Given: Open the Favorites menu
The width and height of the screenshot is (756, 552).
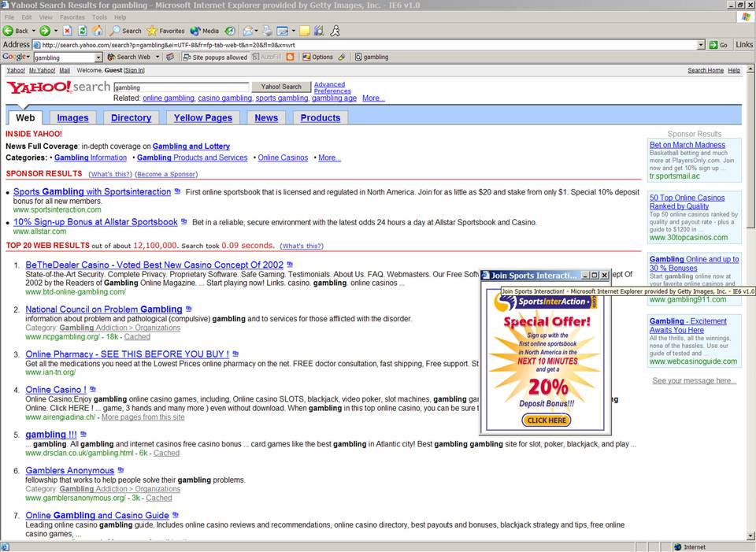Looking at the screenshot, I should [x=72, y=17].
